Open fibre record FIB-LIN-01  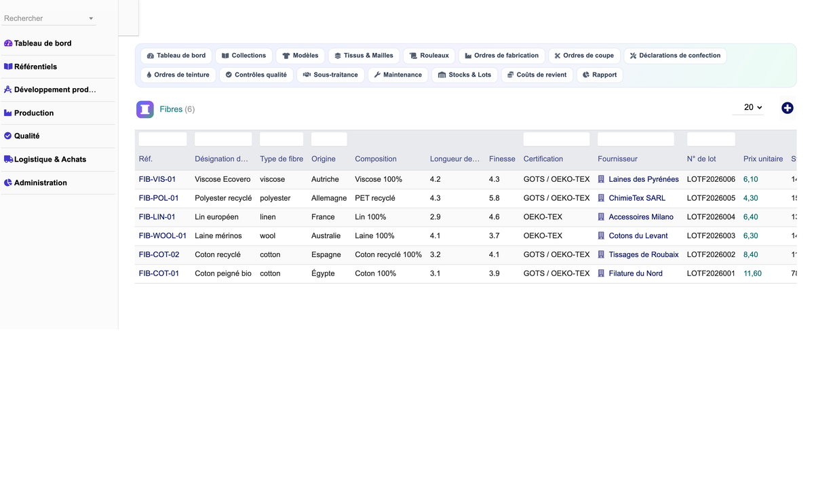pyautogui.click(x=157, y=217)
